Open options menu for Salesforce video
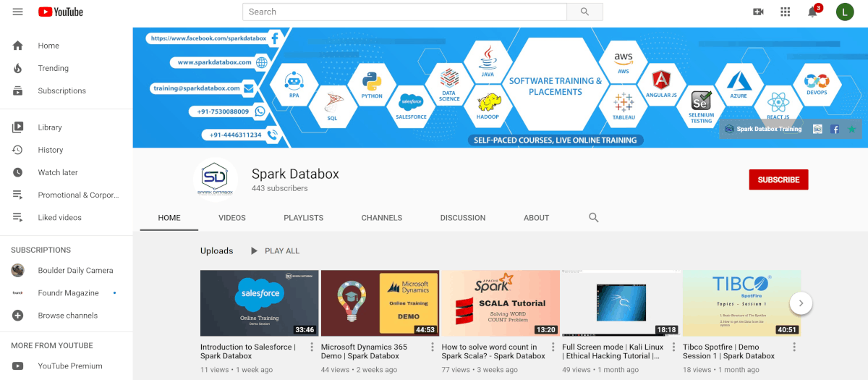The image size is (868, 380). (312, 347)
